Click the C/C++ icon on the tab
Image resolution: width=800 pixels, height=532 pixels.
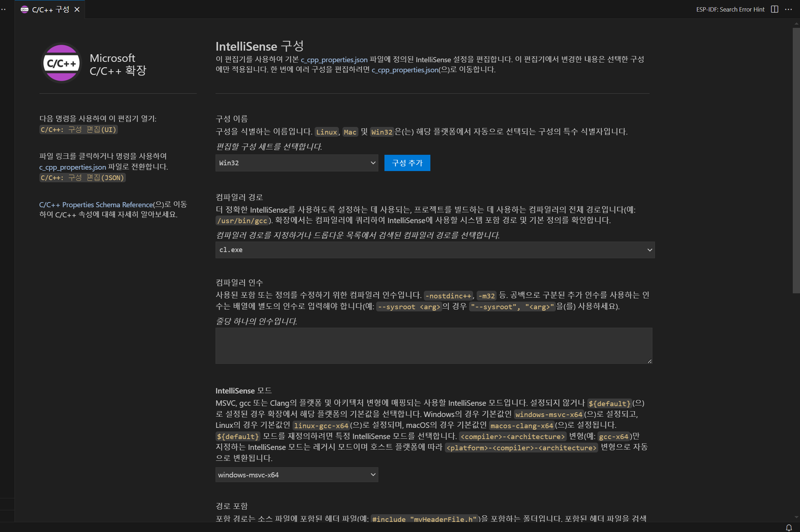point(25,10)
